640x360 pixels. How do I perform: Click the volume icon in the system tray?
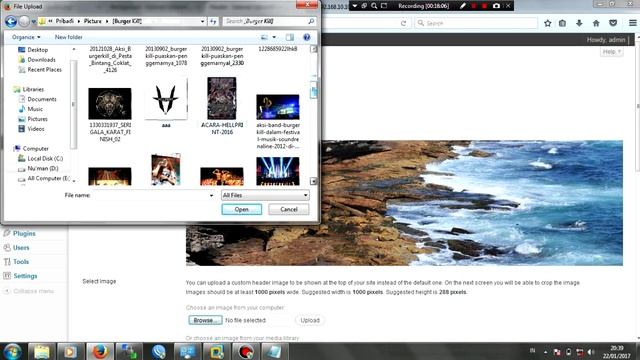click(x=591, y=352)
